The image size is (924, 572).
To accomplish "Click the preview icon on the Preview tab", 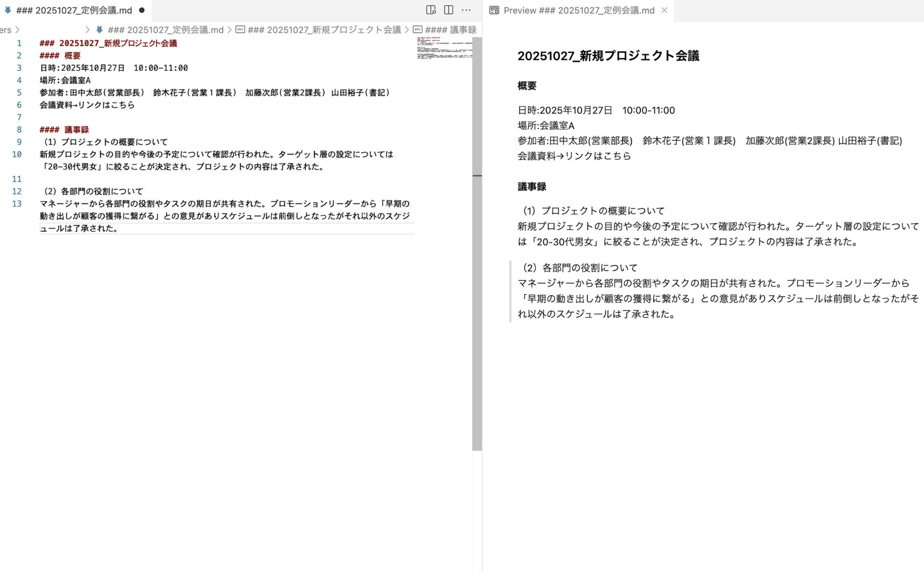I will (x=494, y=10).
